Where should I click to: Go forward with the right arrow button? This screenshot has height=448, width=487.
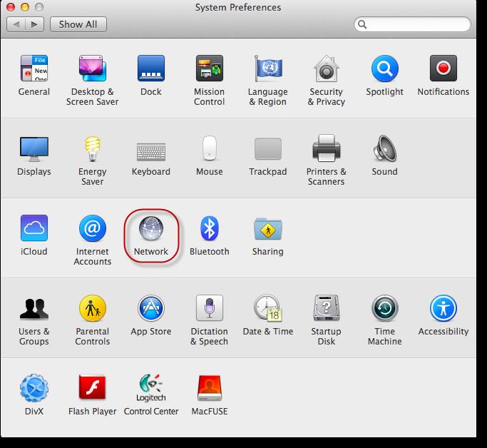34,24
